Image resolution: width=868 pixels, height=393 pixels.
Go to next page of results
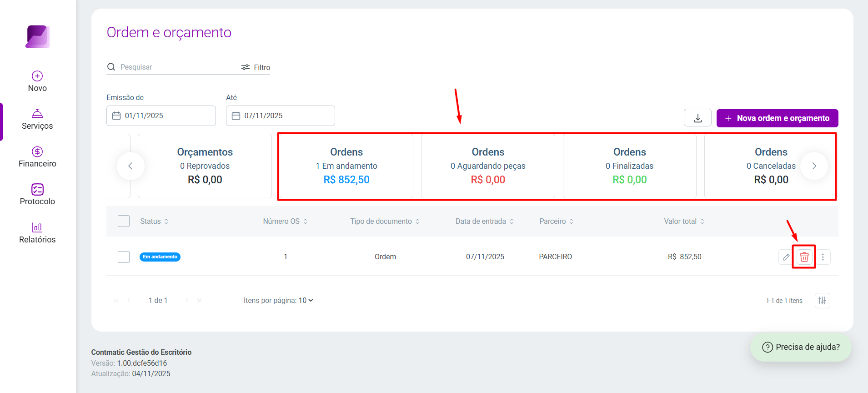[187, 300]
